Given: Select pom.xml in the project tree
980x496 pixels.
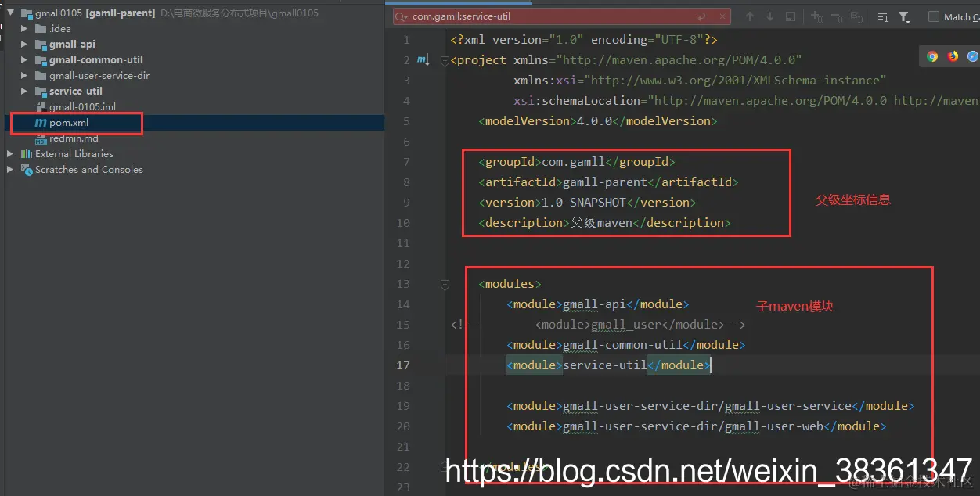Looking at the screenshot, I should (x=69, y=123).
